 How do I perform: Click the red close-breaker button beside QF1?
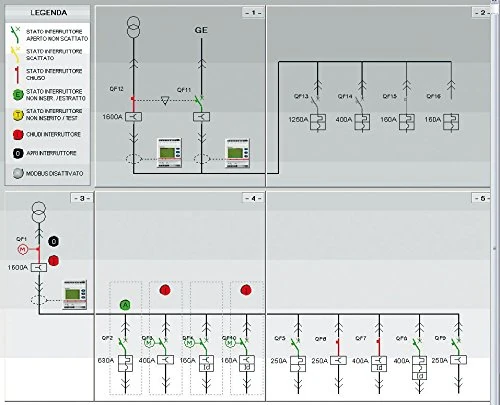pos(53,261)
